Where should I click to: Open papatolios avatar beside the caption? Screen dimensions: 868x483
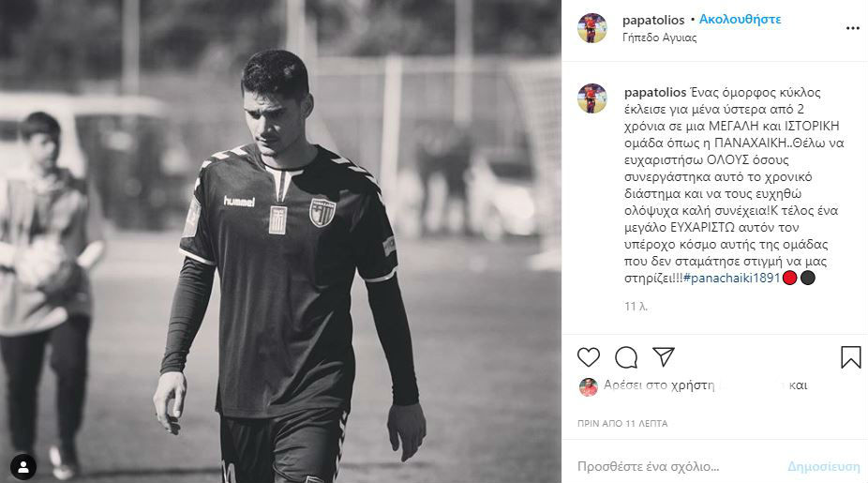[x=592, y=98]
